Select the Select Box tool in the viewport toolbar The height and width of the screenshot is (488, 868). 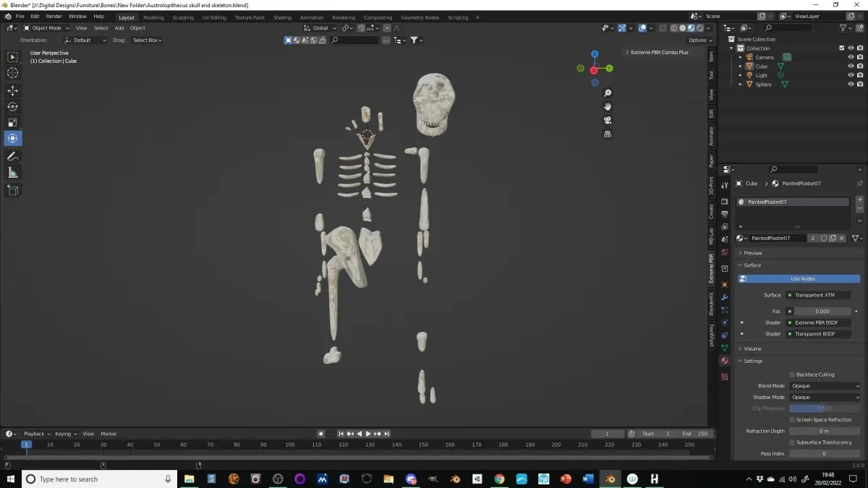click(x=12, y=57)
